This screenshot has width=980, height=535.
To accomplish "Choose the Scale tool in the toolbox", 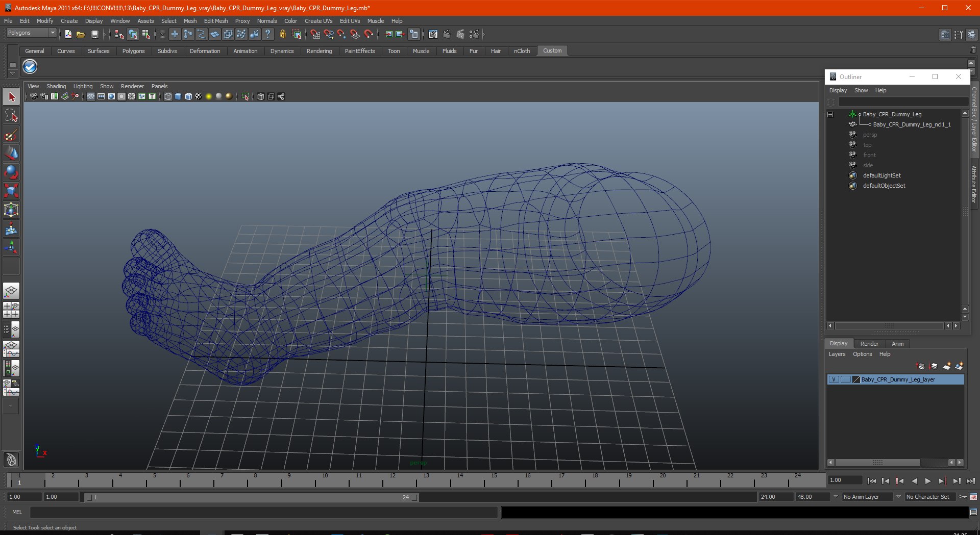I will pos(11,191).
